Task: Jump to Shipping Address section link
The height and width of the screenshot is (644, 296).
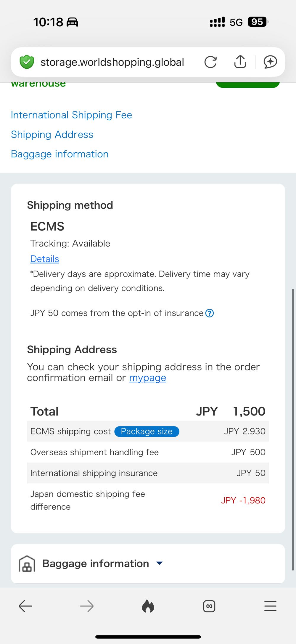Action: [x=52, y=135]
